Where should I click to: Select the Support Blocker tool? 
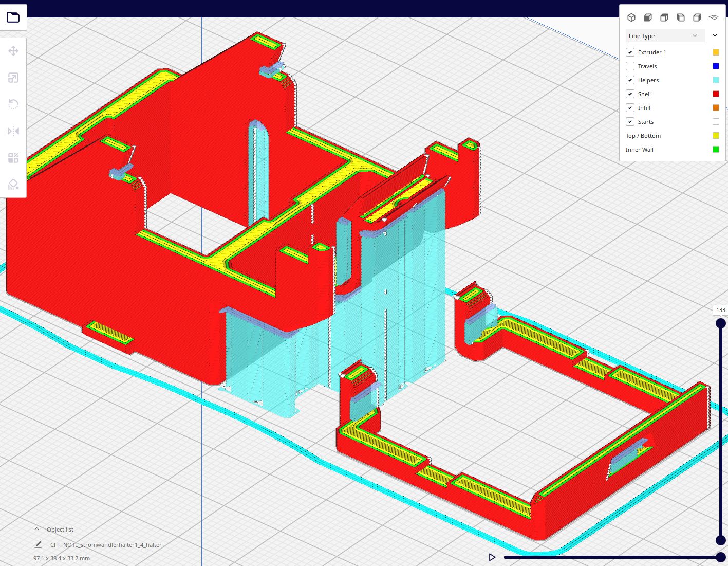pyautogui.click(x=13, y=185)
